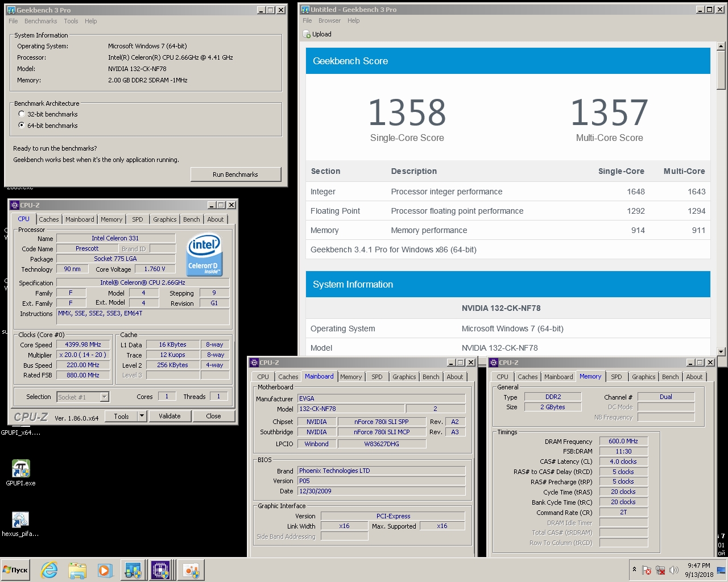
Task: Launch Internet Explorer from the taskbar
Action: 49,570
